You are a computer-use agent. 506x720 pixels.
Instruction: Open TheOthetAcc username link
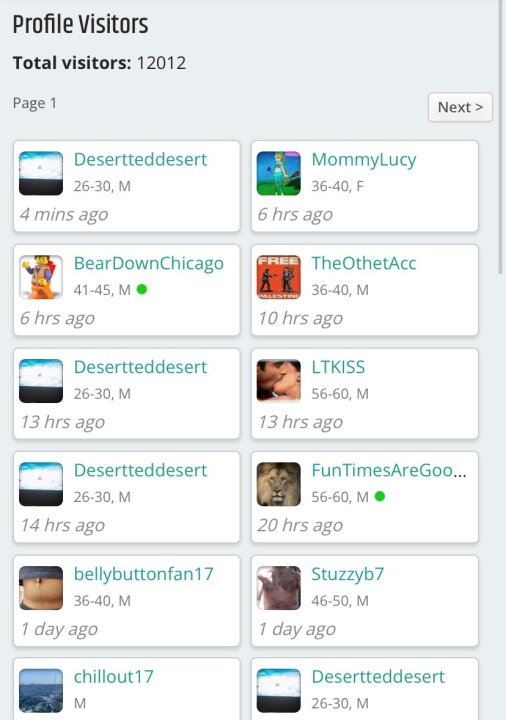coord(364,263)
